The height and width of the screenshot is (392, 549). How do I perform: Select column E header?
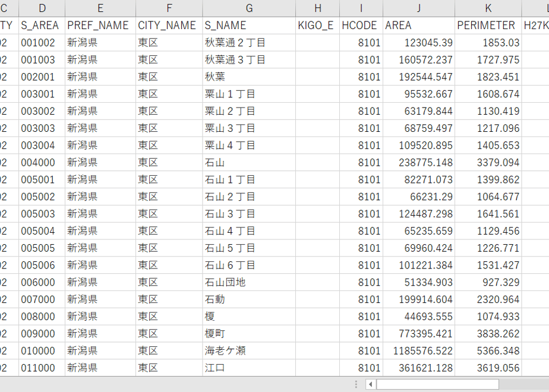[x=100, y=8]
